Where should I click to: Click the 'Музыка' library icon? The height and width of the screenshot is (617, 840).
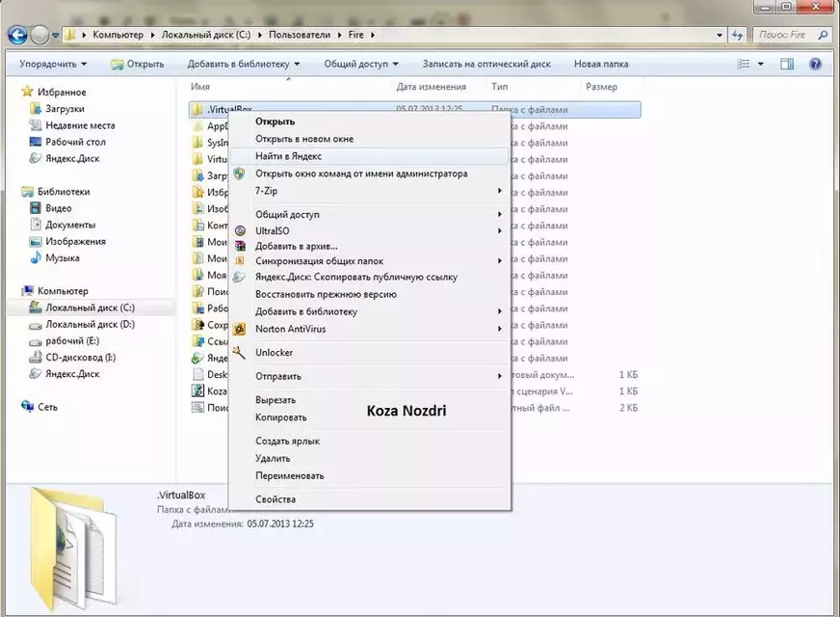(36, 257)
